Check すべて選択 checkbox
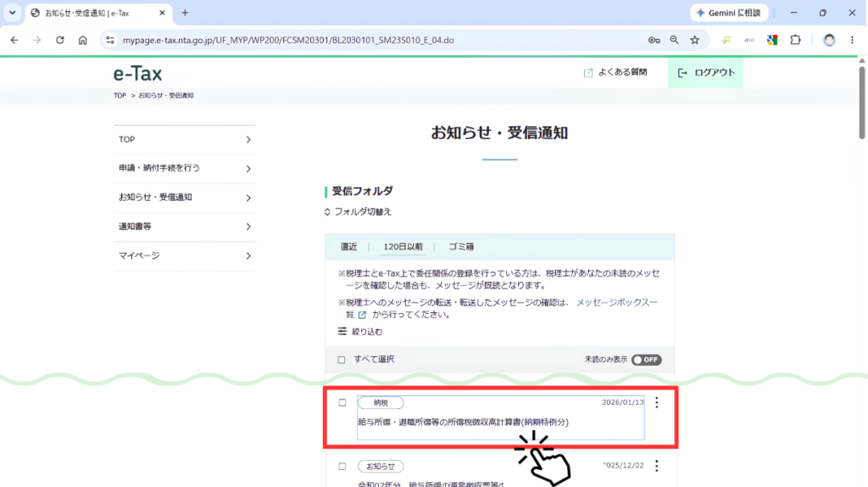 coord(342,360)
